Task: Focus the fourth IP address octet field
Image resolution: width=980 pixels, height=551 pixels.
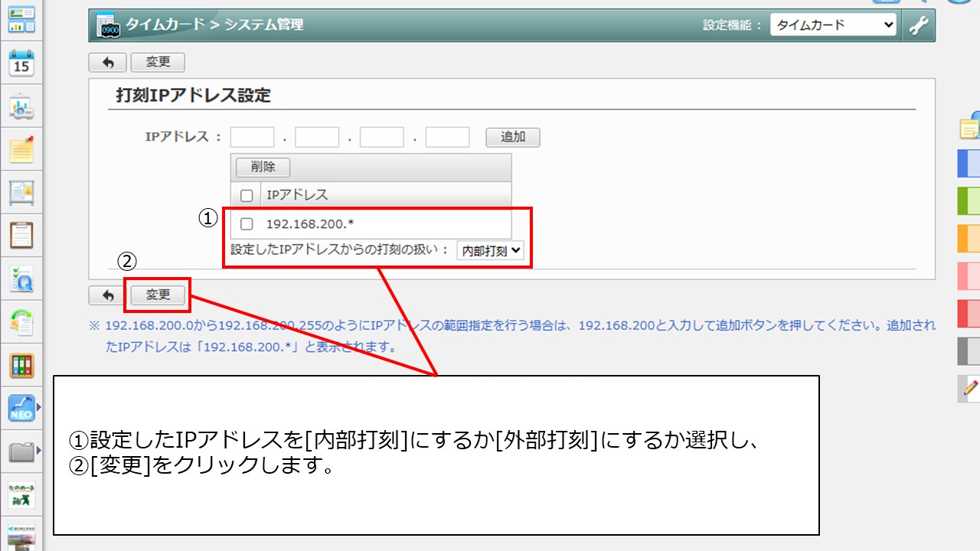Action: point(448,138)
